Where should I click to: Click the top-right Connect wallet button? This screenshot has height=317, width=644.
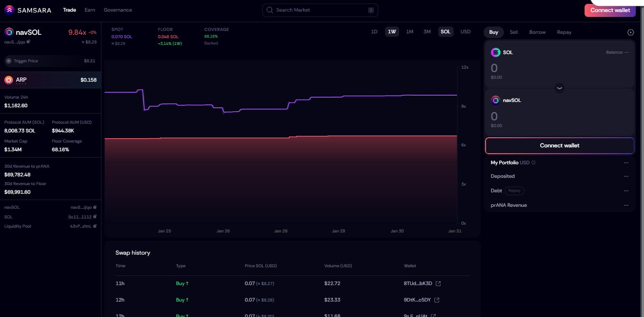click(x=610, y=11)
